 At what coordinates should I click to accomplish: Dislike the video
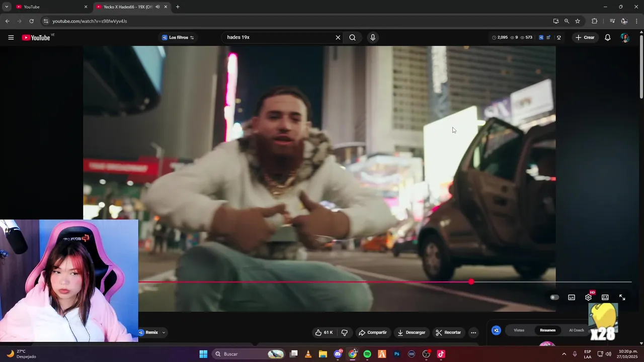(345, 332)
